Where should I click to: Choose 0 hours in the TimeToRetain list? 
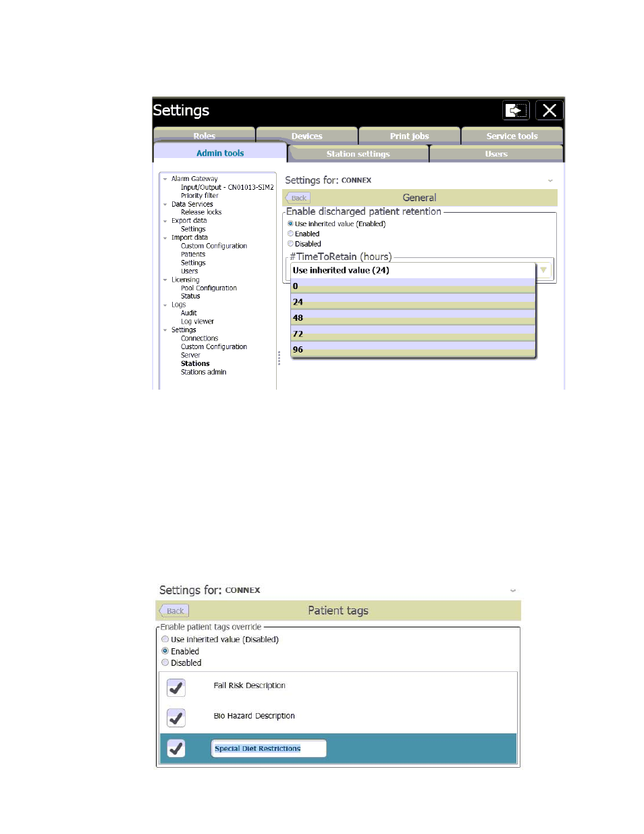tap(412, 286)
